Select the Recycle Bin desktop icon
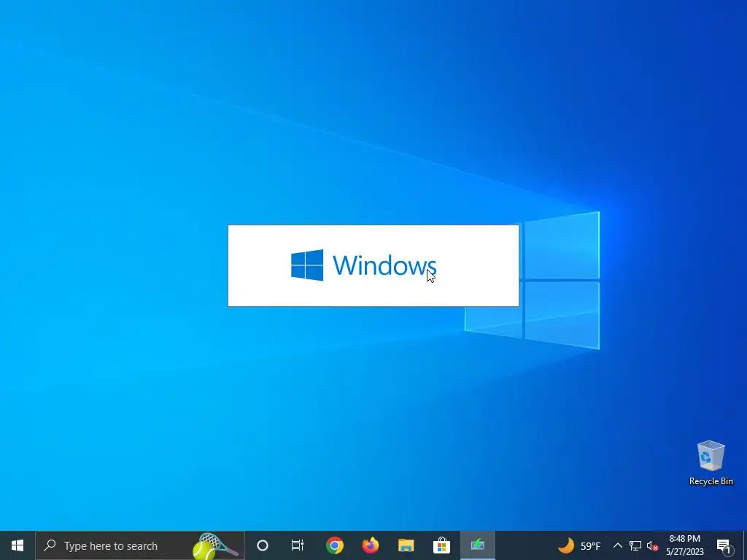The height and width of the screenshot is (560, 747). 711,463
